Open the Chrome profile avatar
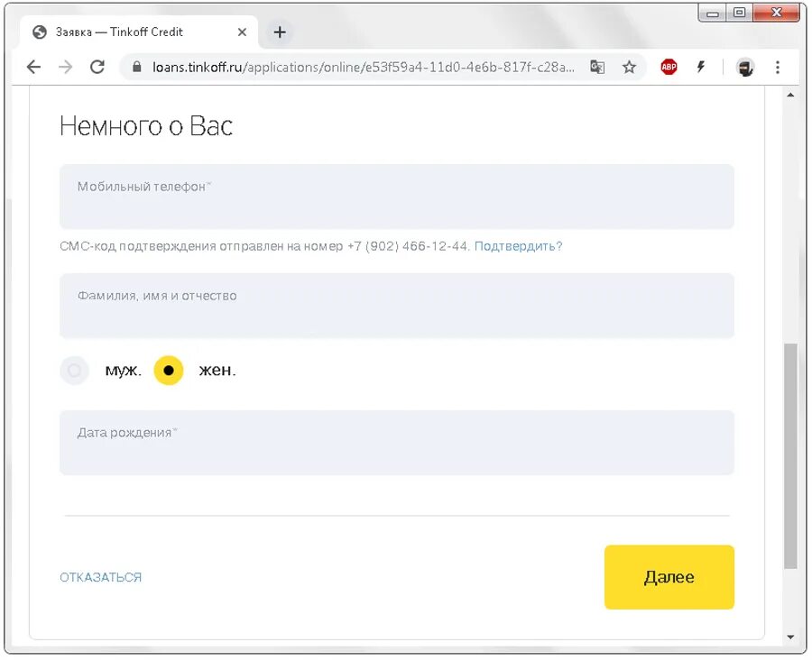812x660 pixels. [744, 68]
